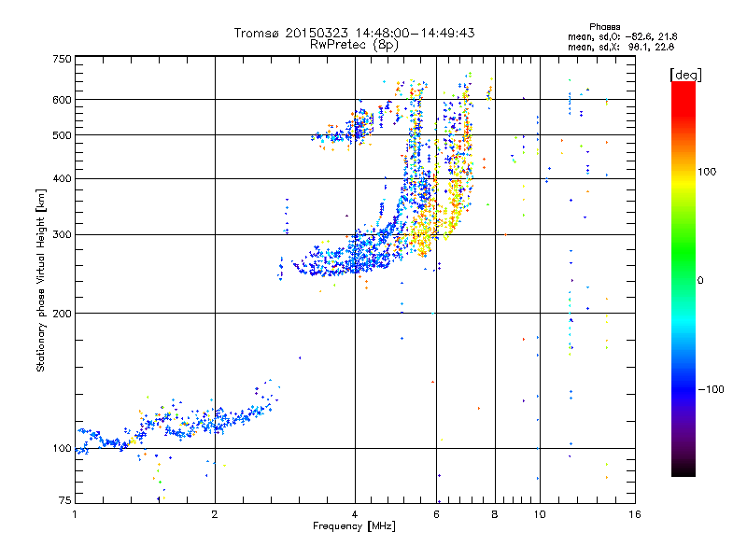The width and height of the screenshot is (747, 560).
Task: Click the colorbar's '-100' tick label
Action: pos(711,389)
